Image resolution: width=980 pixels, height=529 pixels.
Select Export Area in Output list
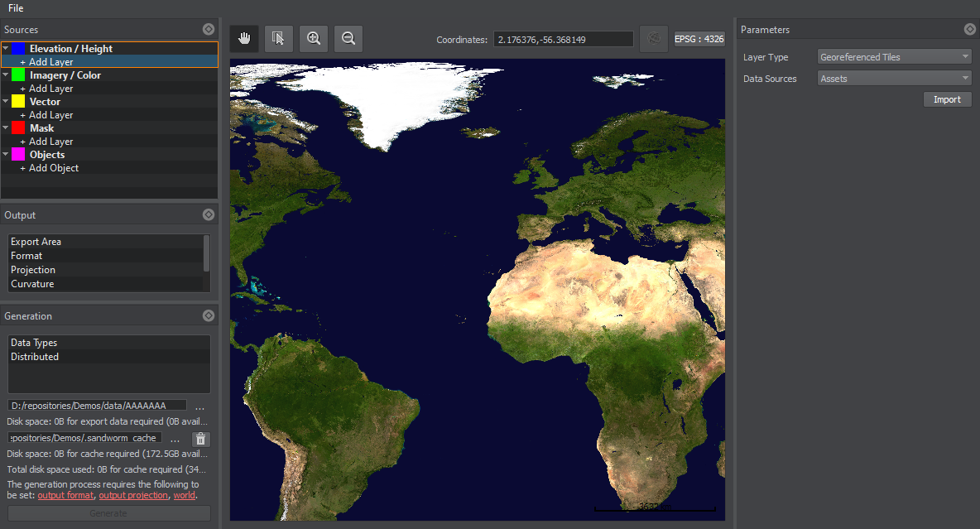coord(36,242)
